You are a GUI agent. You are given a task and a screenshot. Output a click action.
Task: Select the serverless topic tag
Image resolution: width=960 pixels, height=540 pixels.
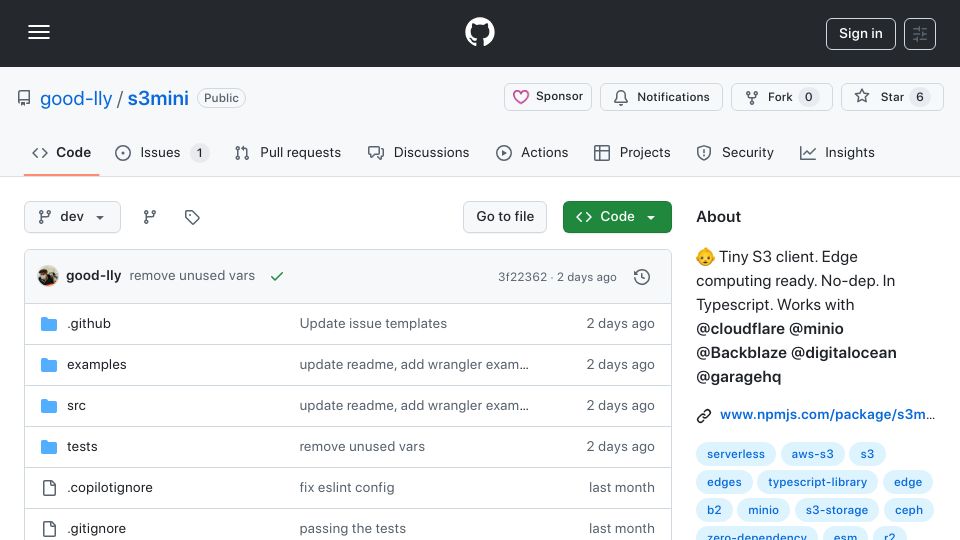coord(735,454)
